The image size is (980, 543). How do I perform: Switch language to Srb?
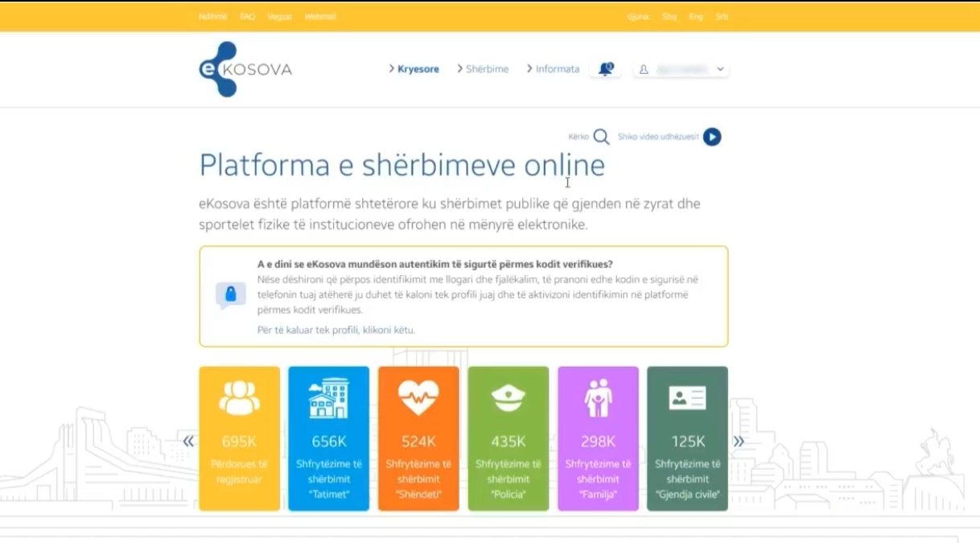tap(722, 17)
